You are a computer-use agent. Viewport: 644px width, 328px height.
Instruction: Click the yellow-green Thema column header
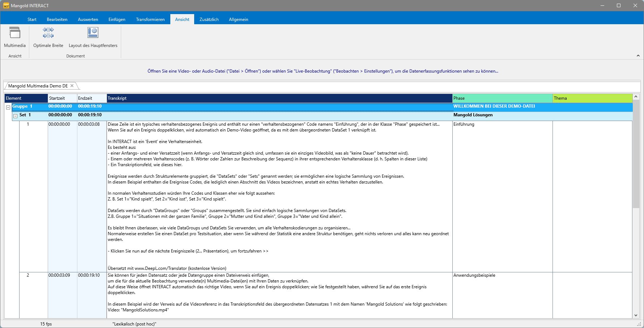(x=593, y=98)
